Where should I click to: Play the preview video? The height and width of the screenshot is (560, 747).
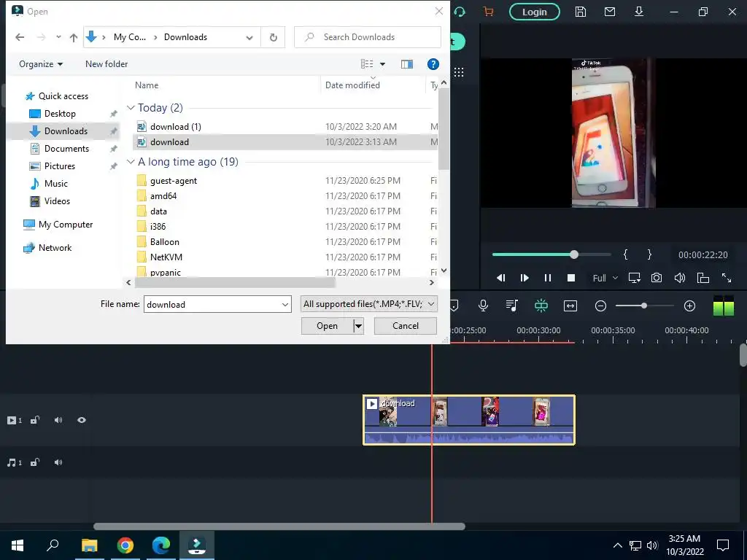coord(525,278)
